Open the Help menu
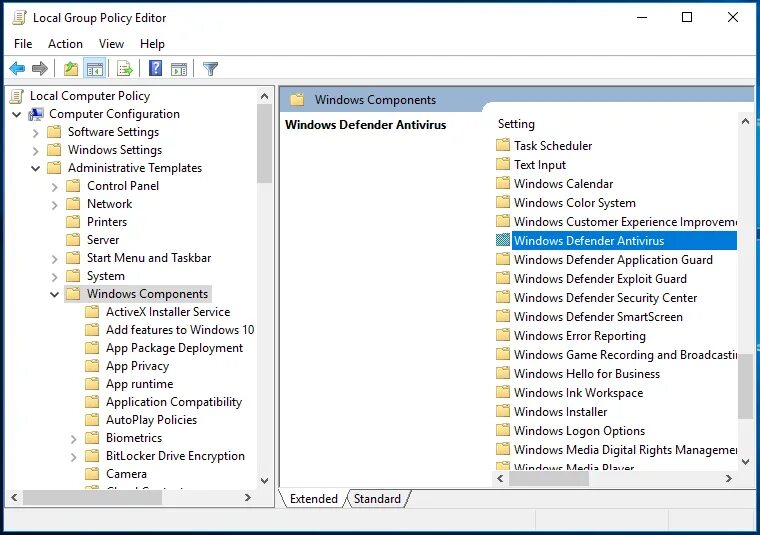This screenshot has height=535, width=760. pos(152,44)
